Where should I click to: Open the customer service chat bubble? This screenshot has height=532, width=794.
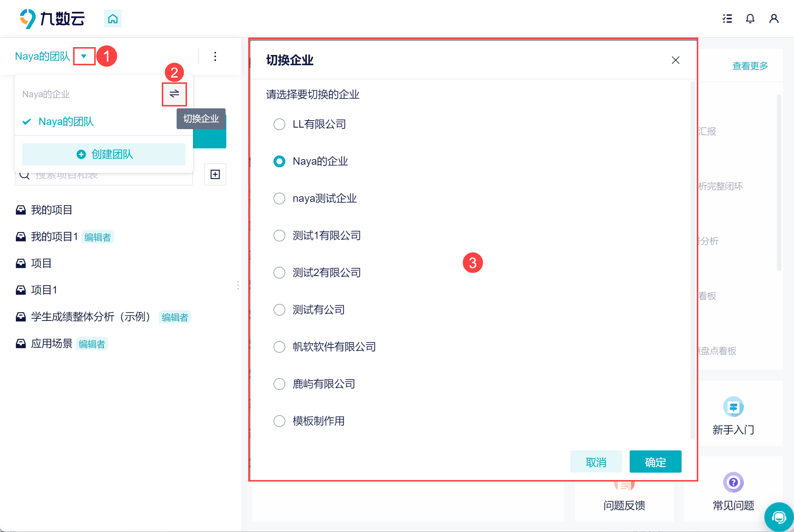tap(779, 517)
